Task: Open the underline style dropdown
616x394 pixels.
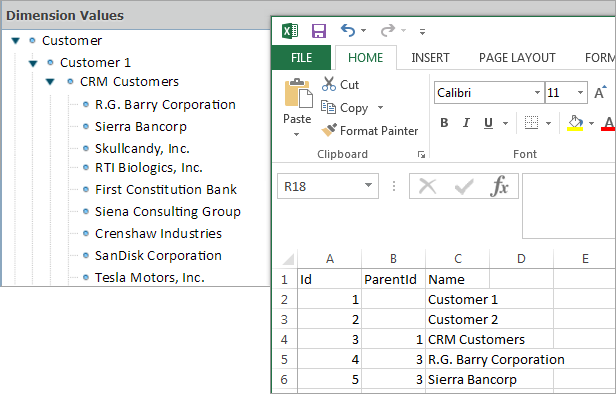Action: (506, 123)
